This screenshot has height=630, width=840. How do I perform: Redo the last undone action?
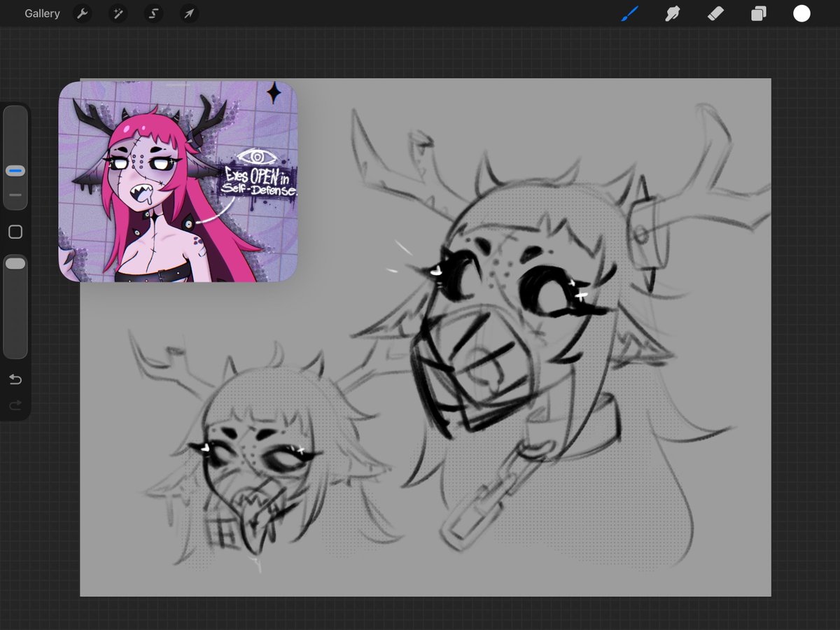click(x=15, y=405)
